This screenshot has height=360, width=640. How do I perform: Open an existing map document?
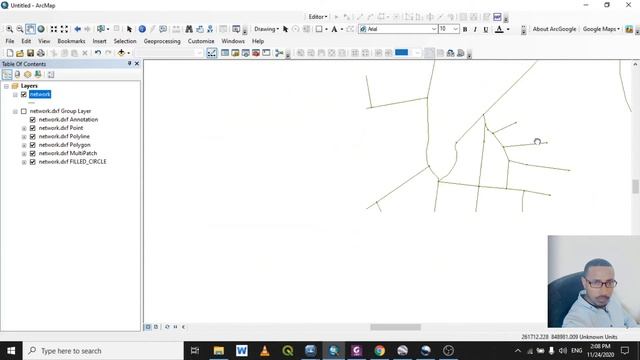(x=20, y=53)
